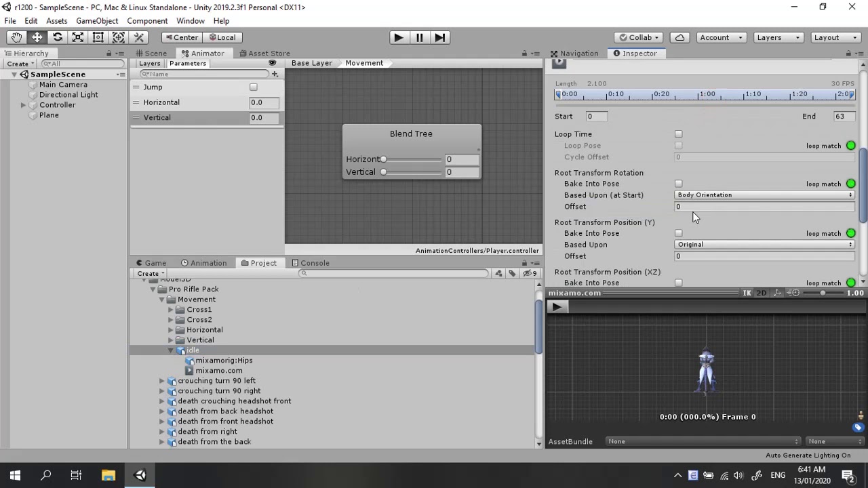
Task: Search project by label icon
Action: click(x=512, y=273)
